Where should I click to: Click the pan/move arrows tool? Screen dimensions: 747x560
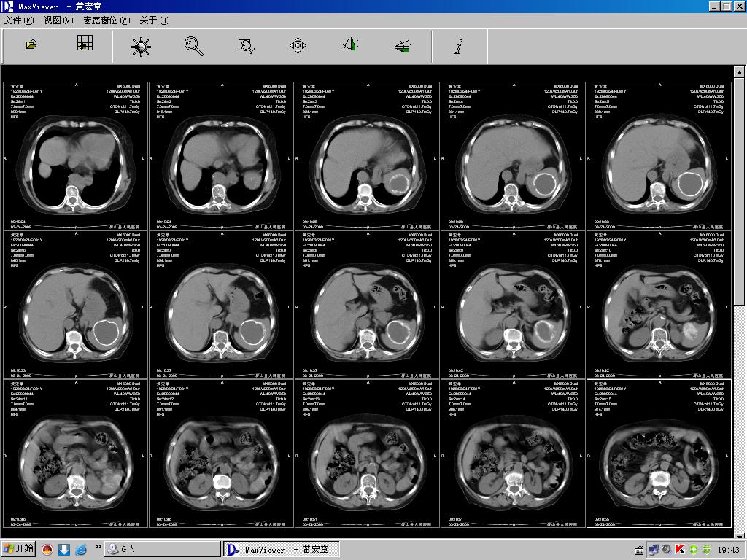click(298, 46)
